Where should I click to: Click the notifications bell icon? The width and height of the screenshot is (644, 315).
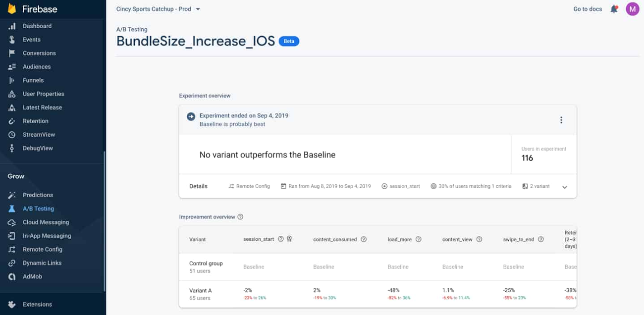point(614,9)
